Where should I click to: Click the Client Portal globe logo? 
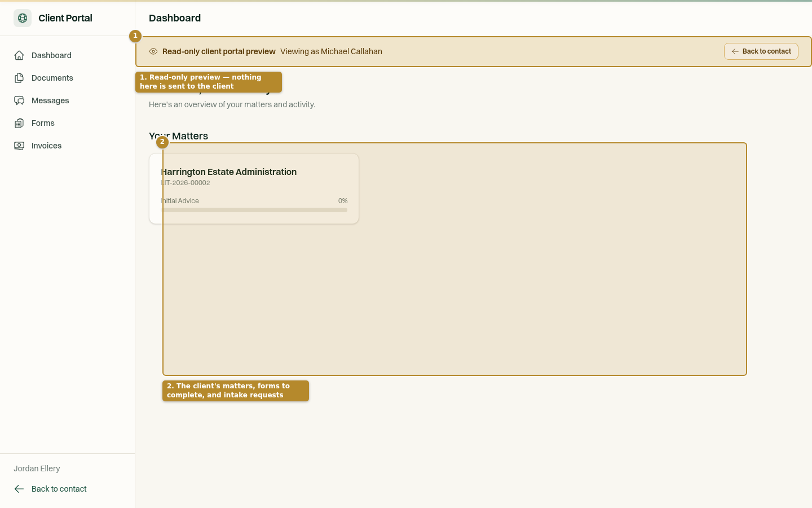[23, 18]
